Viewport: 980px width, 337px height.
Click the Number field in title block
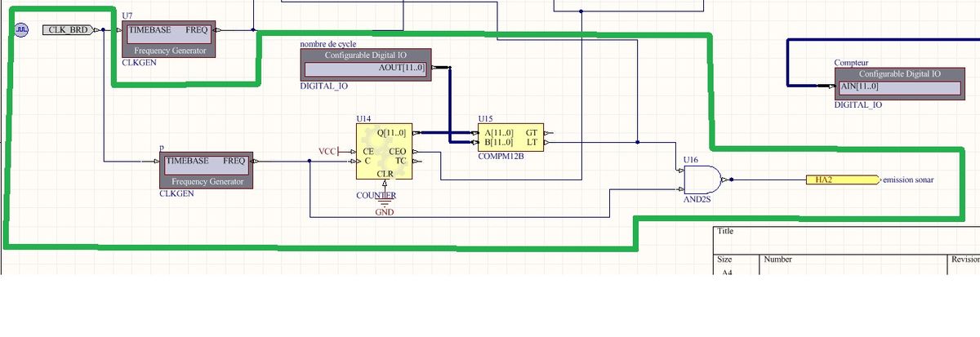(x=778, y=259)
